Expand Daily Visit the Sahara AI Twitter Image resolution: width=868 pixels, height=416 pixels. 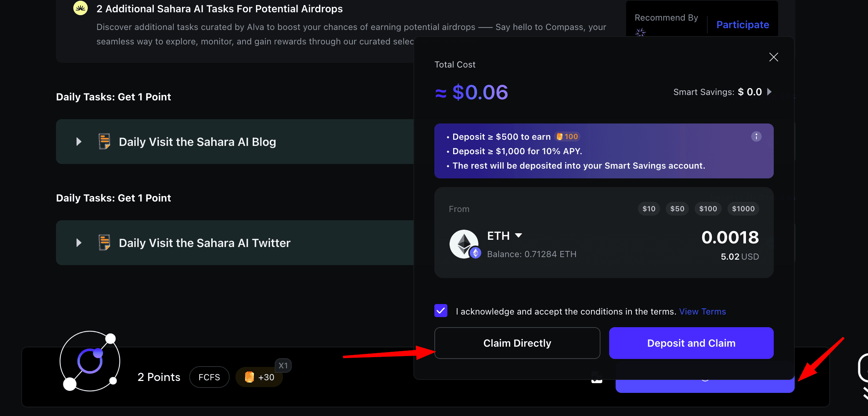pyautogui.click(x=79, y=243)
